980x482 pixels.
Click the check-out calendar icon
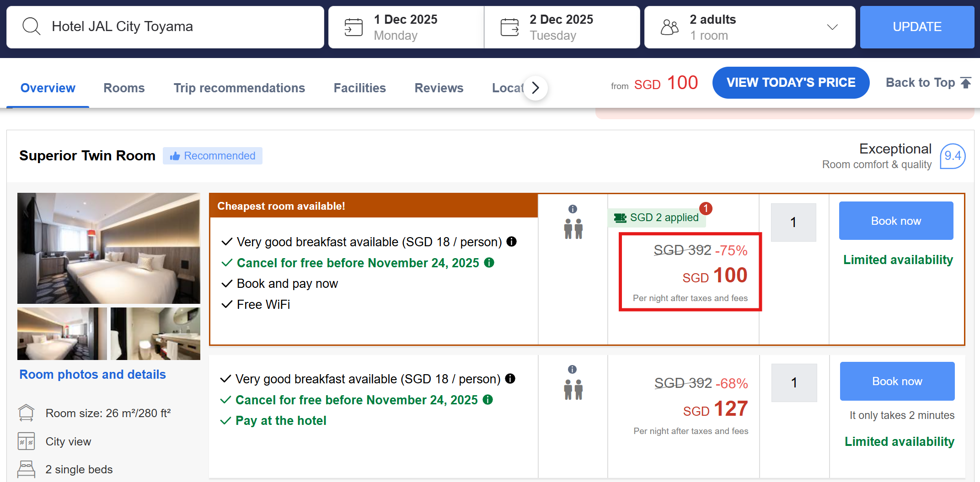509,27
